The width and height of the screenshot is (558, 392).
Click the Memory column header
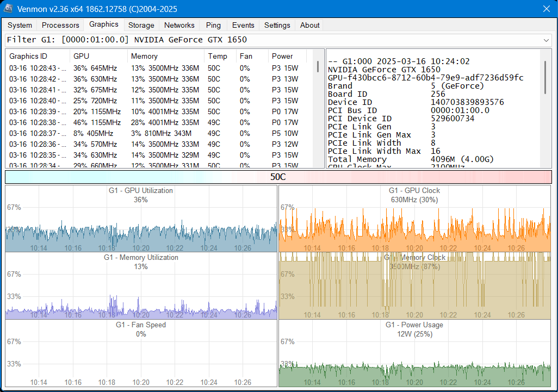[166, 56]
